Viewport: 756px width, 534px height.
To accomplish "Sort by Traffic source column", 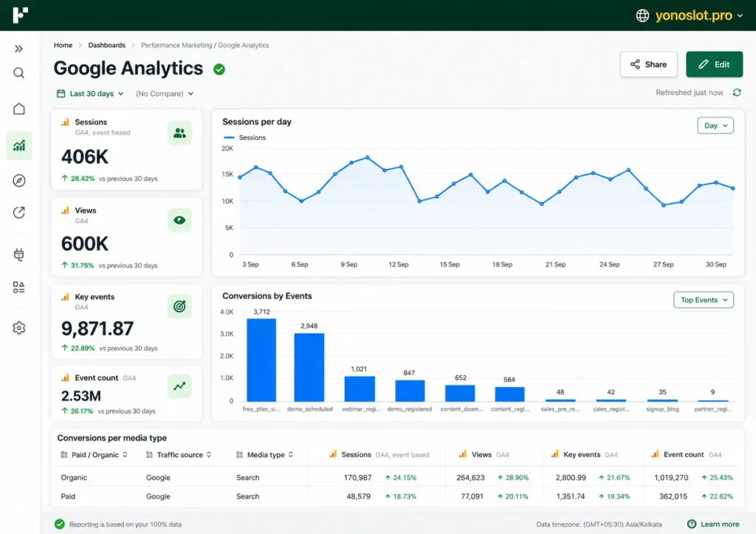I will (179, 455).
